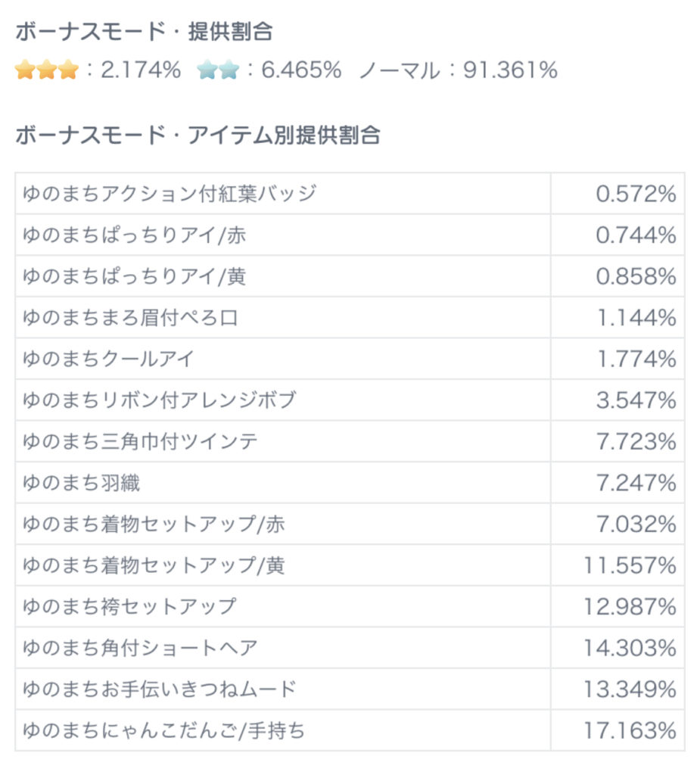This screenshot has height=775, width=700.
Task: Click the 17.163% rate cell
Action: (630, 730)
